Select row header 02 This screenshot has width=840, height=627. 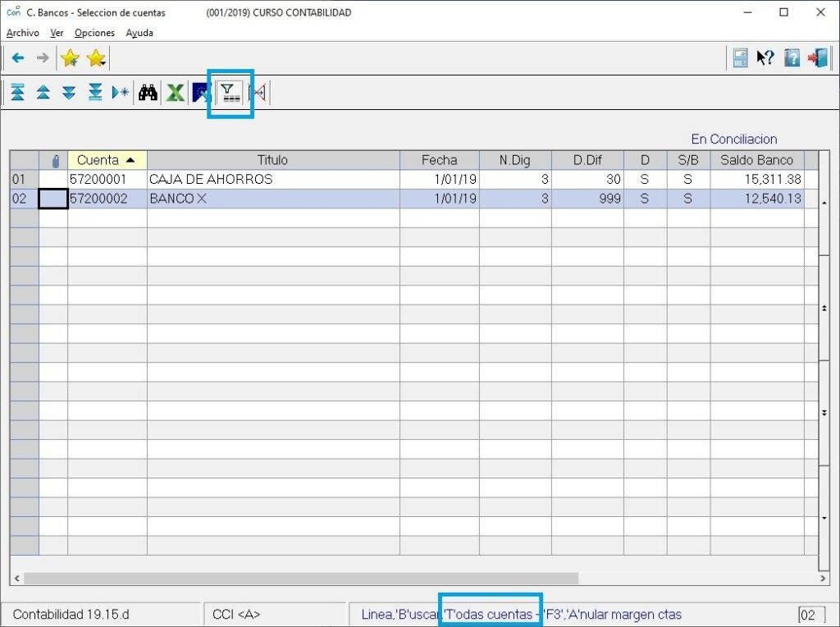(x=24, y=199)
